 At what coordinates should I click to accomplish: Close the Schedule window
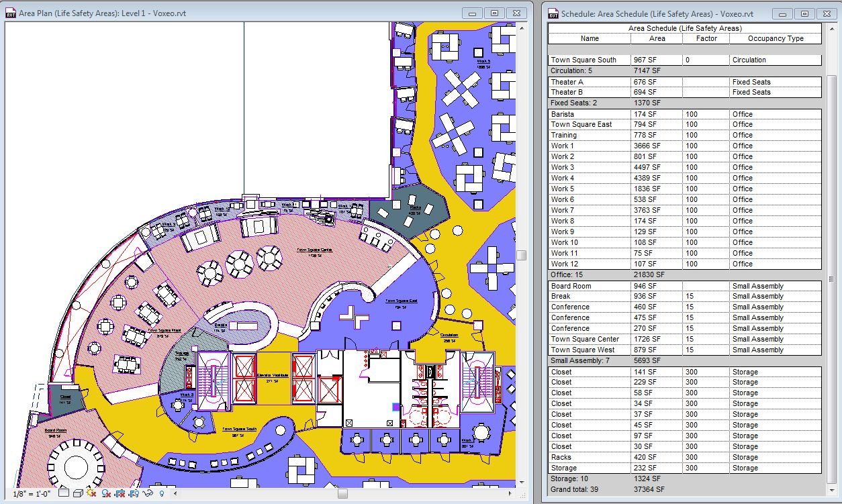825,13
